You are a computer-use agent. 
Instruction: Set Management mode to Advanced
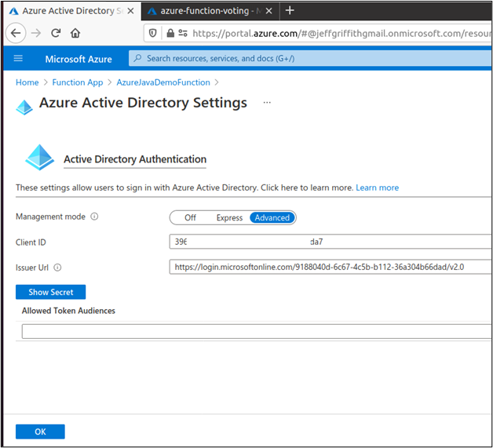coord(272,217)
